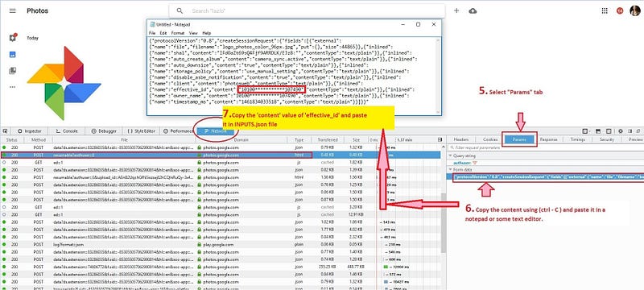
Task: Open the red notifications badge in Photos header
Action: 620,10
